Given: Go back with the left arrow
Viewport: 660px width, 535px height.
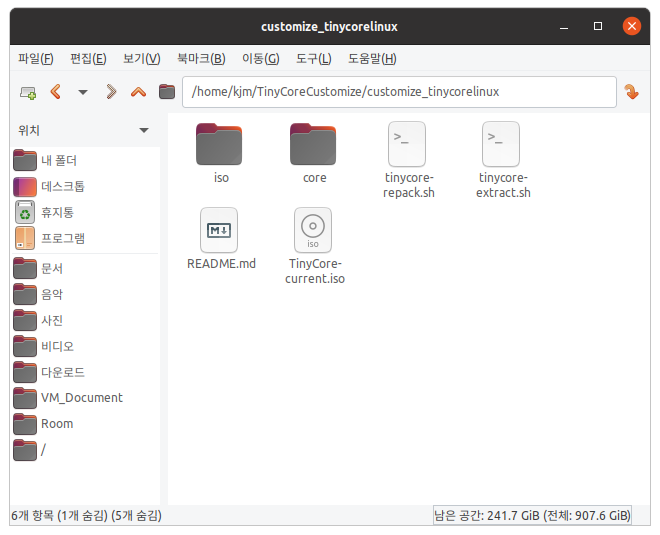Looking at the screenshot, I should (x=56, y=92).
